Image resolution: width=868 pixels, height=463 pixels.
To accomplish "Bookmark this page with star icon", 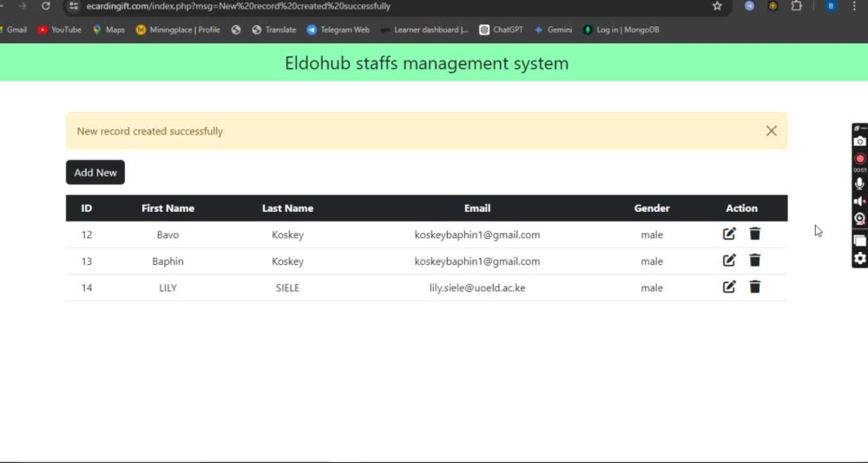I will pyautogui.click(x=718, y=6).
